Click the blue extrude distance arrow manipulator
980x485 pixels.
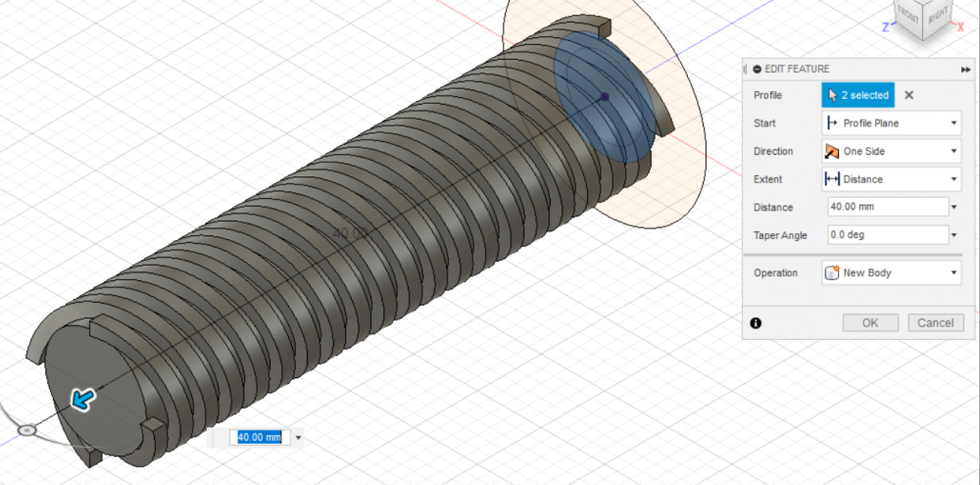(x=83, y=399)
